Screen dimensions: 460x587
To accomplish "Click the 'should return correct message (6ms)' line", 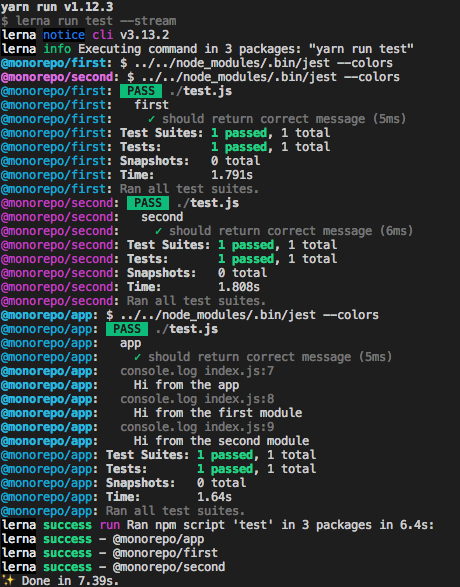I will coord(207,231).
